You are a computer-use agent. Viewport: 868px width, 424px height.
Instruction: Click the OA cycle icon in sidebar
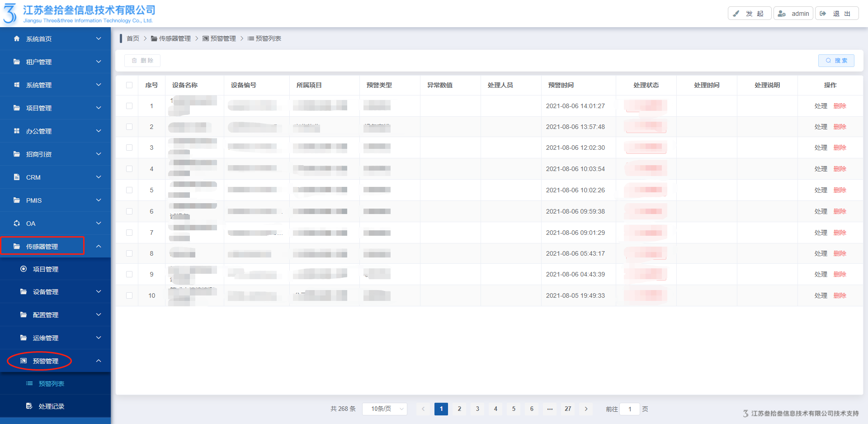17,224
